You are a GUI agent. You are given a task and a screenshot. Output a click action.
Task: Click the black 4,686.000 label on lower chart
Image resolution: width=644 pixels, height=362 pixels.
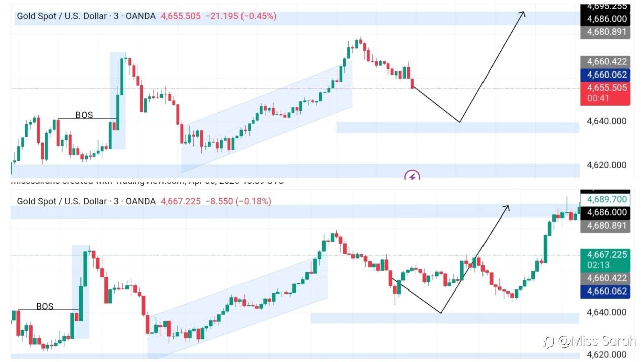point(605,212)
